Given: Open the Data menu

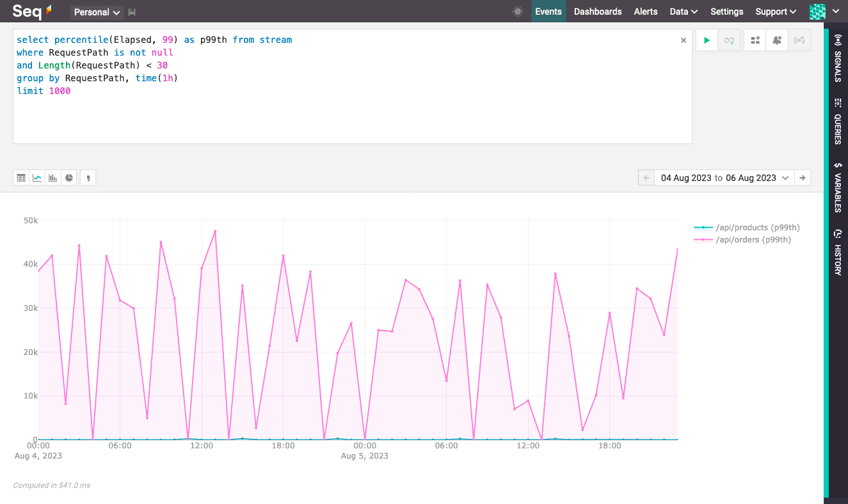Looking at the screenshot, I should 684,12.
